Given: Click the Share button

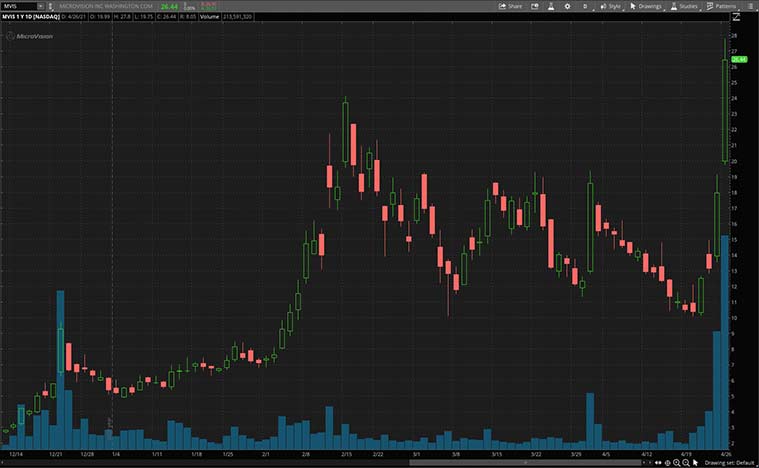Looking at the screenshot, I should (511, 6).
